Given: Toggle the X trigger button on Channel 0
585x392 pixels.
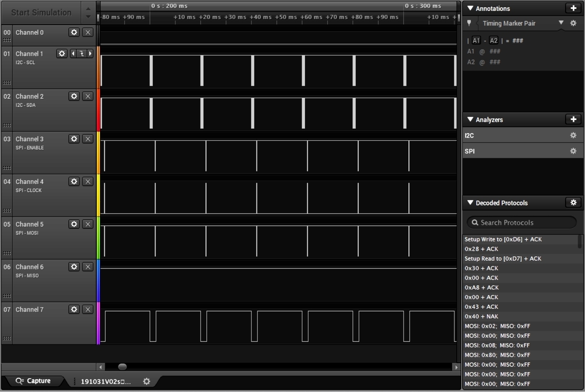Looking at the screenshot, I should point(88,32).
